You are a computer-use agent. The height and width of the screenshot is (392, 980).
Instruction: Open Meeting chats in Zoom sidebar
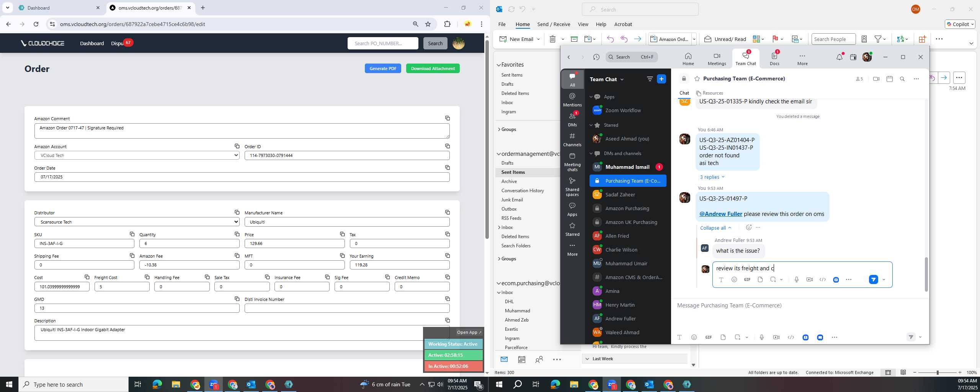pos(572,162)
